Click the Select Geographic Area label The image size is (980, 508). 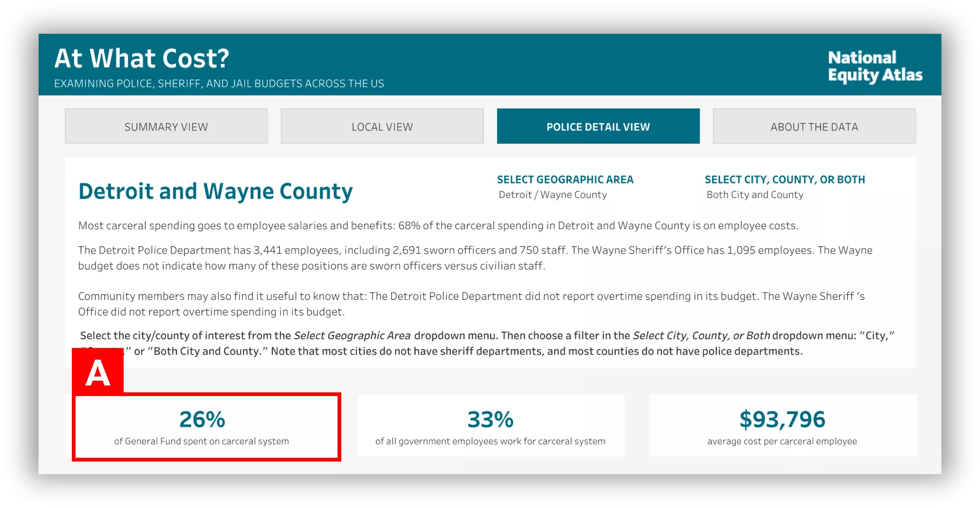565,180
